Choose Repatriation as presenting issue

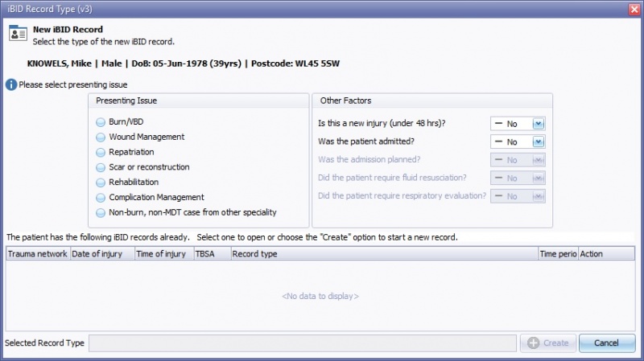coord(101,152)
